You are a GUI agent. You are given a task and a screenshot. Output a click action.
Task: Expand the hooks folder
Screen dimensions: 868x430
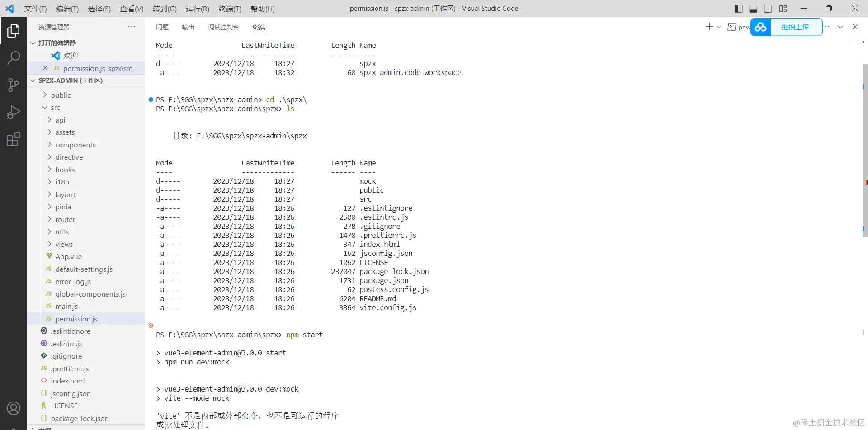tap(86, 170)
